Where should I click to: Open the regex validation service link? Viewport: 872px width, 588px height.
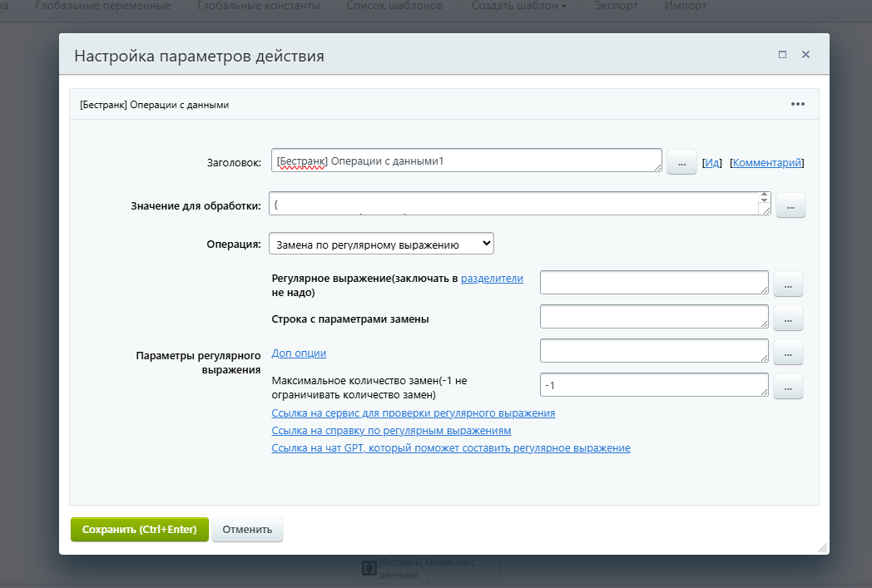coord(412,413)
